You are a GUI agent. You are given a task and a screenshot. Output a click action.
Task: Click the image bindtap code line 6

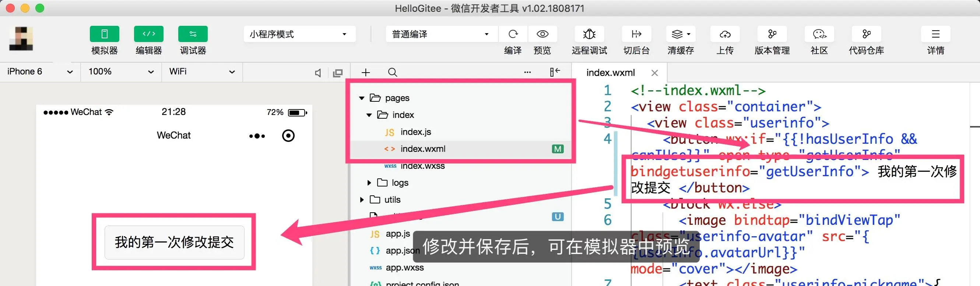coord(789,220)
